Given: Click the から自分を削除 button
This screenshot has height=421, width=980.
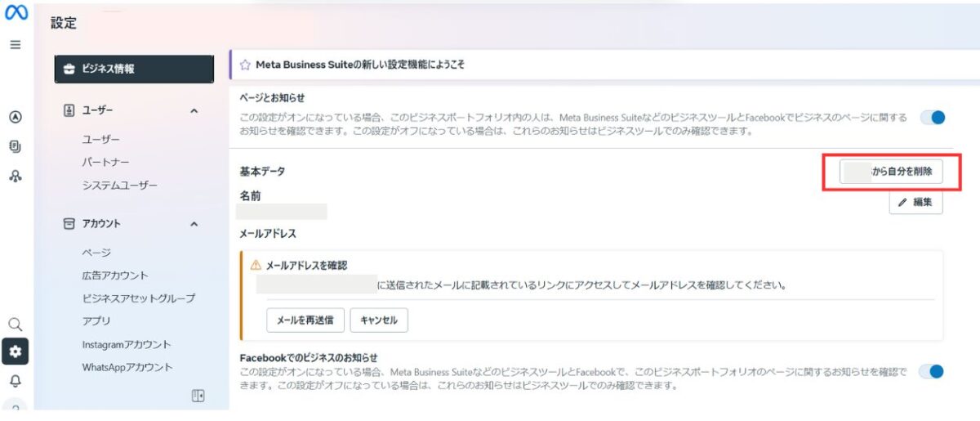Looking at the screenshot, I should [891, 172].
